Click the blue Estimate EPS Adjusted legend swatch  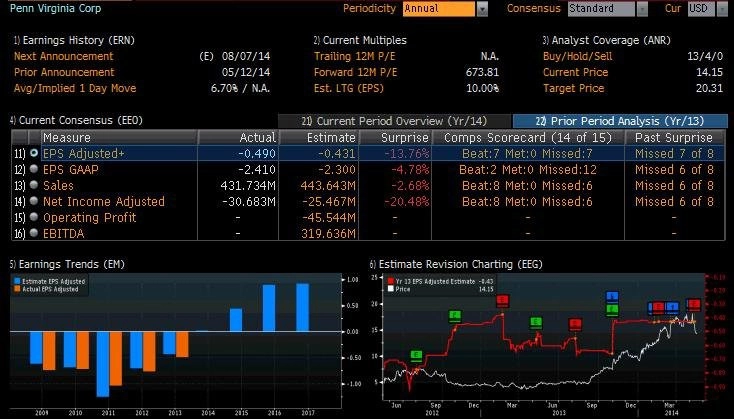[x=17, y=281]
